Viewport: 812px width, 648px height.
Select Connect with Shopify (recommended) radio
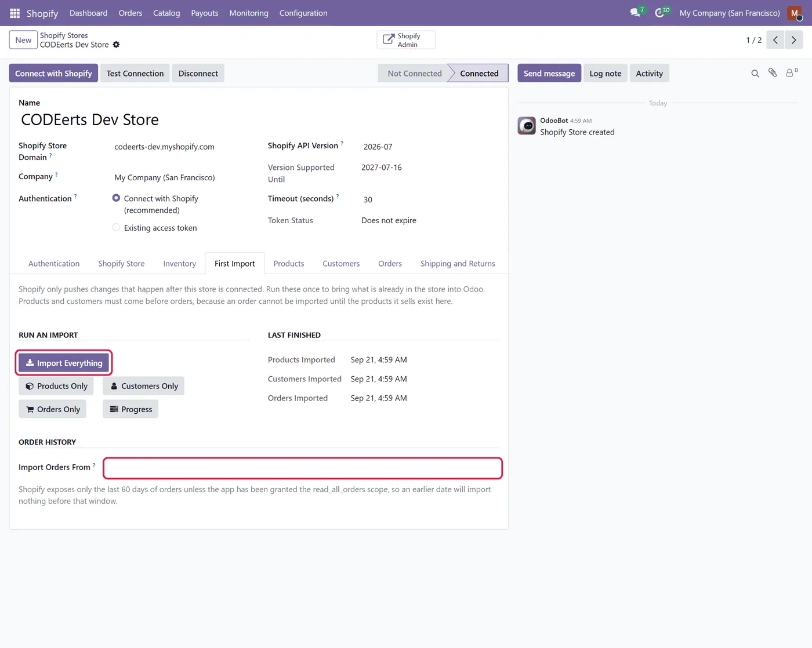pyautogui.click(x=116, y=198)
